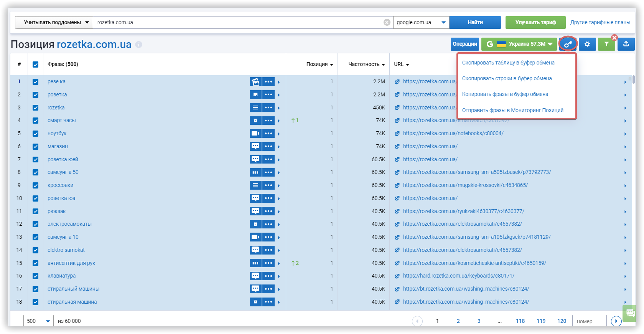Open three-dots menu for 'elektro samokat'
The width and height of the screenshot is (644, 334).
coord(268,250)
